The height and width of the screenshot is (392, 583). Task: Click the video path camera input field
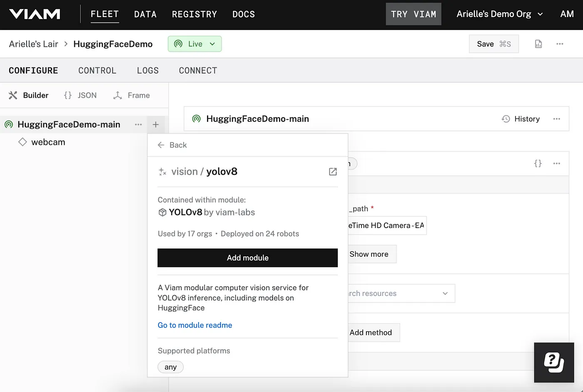click(387, 226)
